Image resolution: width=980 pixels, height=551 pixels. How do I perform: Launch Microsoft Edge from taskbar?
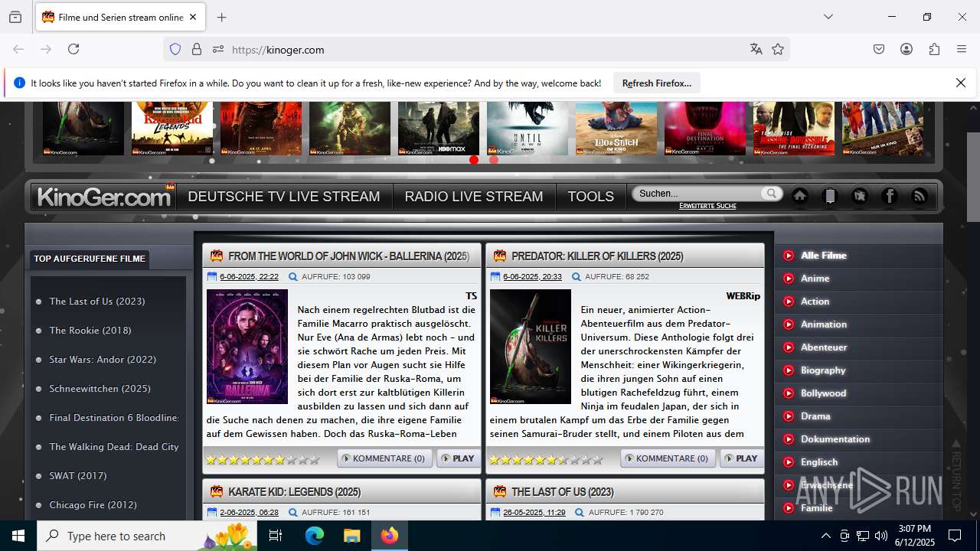315,536
